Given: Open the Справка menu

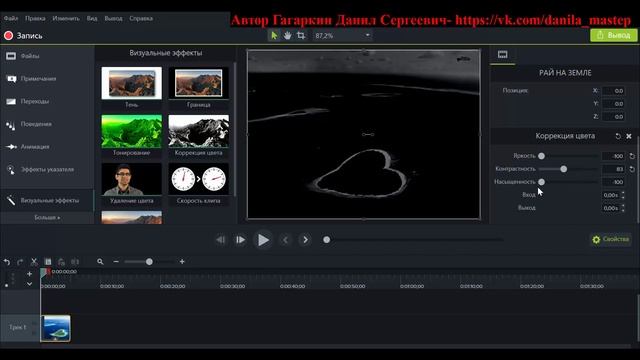Looking at the screenshot, I should pos(141,18).
